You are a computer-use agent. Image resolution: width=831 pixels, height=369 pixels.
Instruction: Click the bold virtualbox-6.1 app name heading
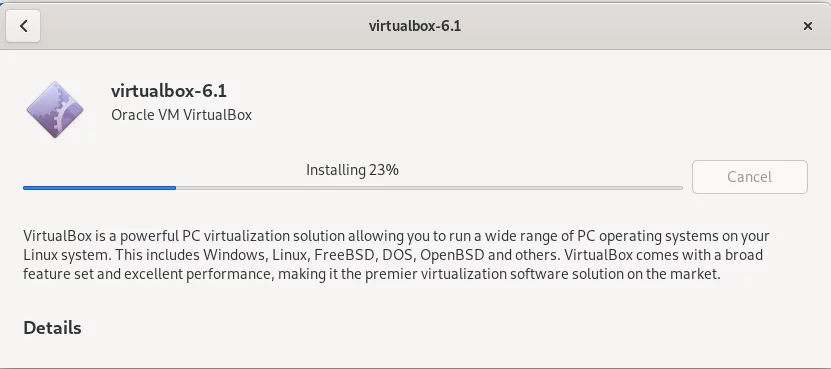tap(169, 91)
